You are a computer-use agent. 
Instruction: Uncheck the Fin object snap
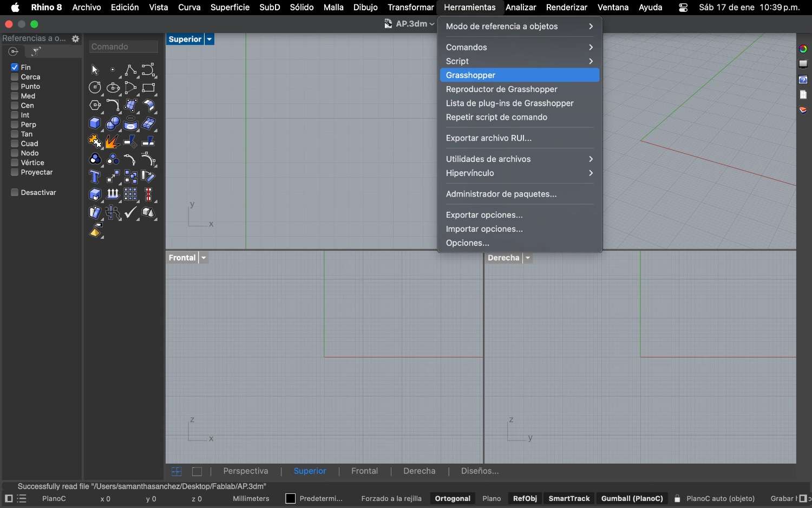(15, 68)
